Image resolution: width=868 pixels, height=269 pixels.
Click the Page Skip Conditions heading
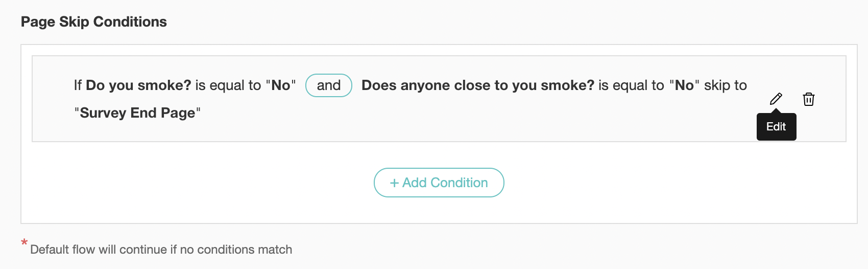pyautogui.click(x=94, y=22)
